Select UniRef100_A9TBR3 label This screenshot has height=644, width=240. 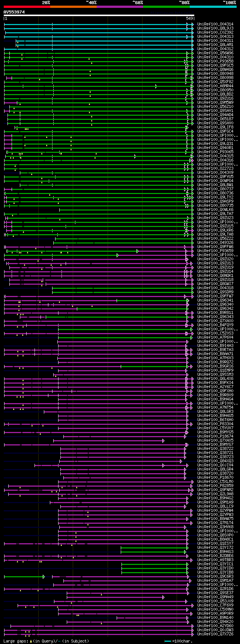click(215, 560)
